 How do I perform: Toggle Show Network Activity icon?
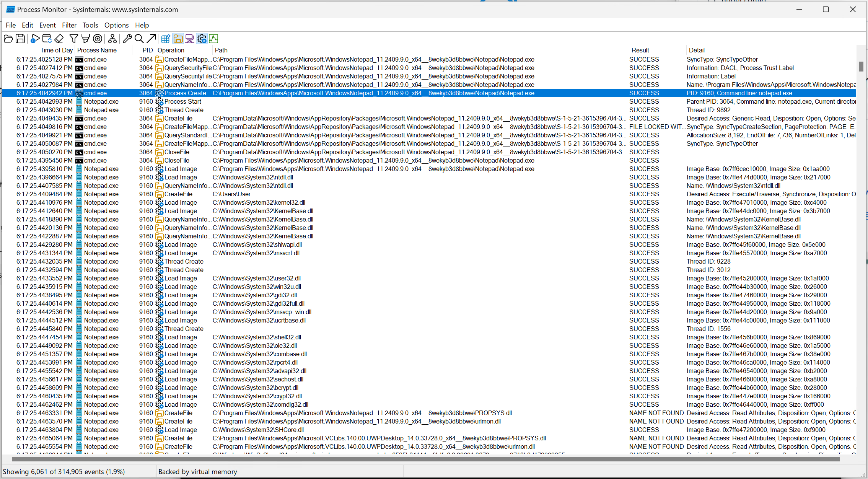tap(190, 39)
